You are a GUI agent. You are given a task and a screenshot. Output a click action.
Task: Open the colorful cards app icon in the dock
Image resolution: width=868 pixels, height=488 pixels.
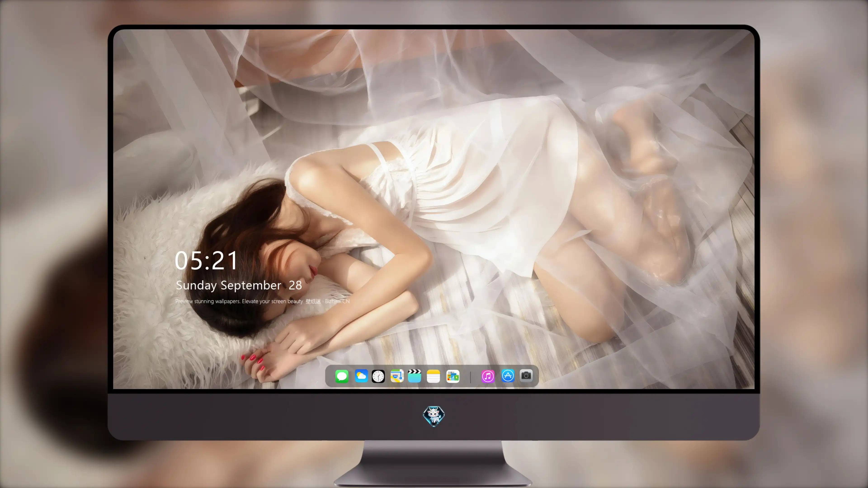pyautogui.click(x=453, y=376)
